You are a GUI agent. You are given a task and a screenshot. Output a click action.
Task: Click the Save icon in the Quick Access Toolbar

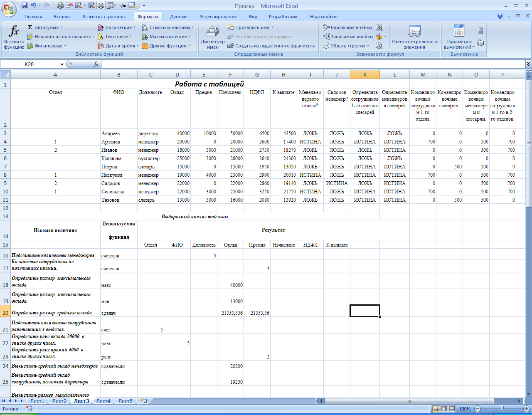point(25,5)
